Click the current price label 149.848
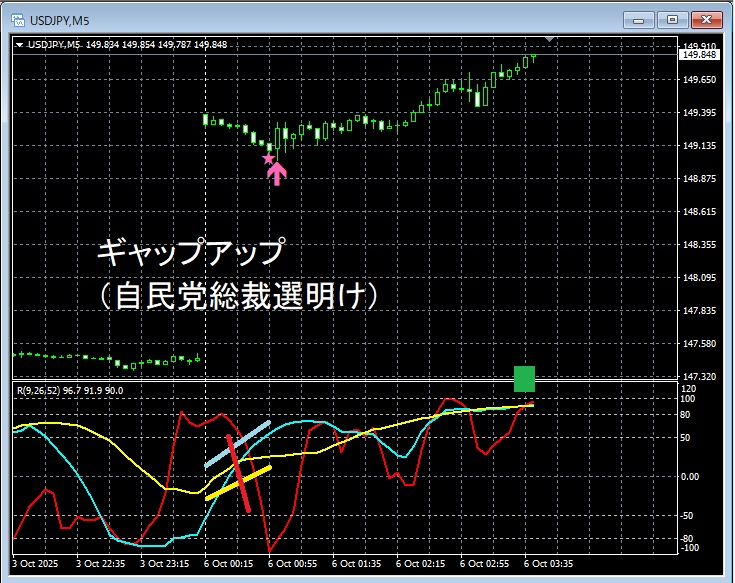735x583 pixels. click(x=699, y=55)
